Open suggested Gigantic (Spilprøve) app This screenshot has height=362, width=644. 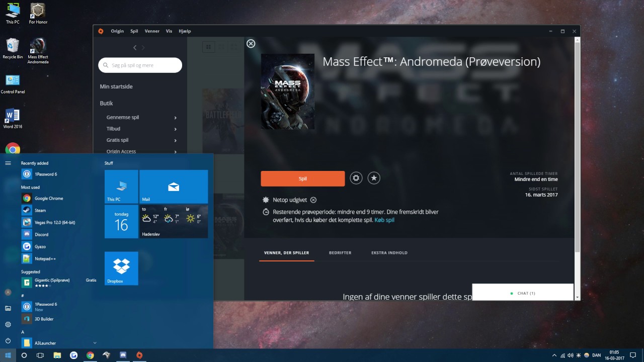[x=58, y=283]
